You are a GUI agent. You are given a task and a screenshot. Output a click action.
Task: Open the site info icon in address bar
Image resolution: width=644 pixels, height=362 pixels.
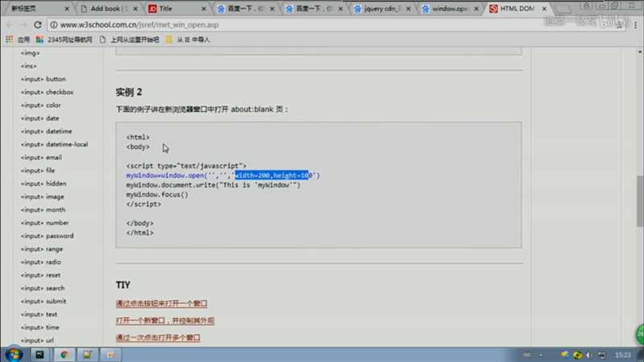tap(54, 25)
